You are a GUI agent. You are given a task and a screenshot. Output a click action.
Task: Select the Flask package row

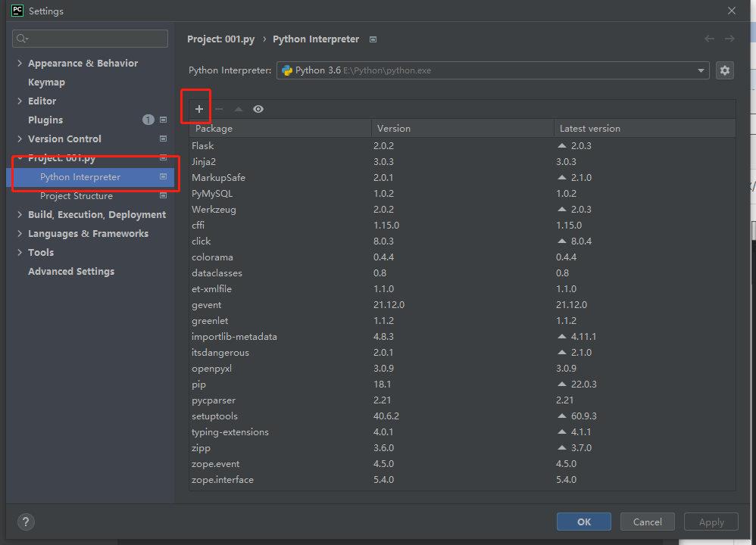pyautogui.click(x=203, y=145)
